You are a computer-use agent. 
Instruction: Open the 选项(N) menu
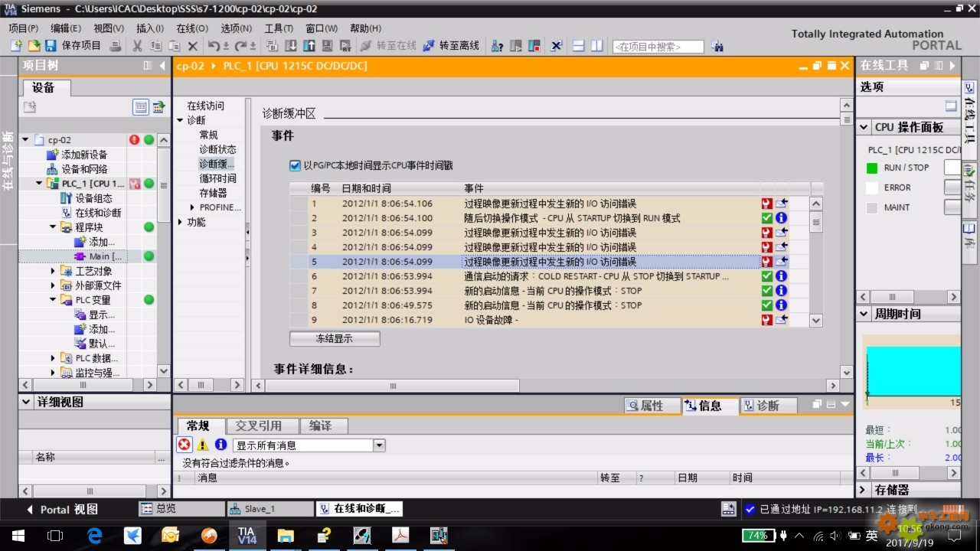[x=236, y=28]
